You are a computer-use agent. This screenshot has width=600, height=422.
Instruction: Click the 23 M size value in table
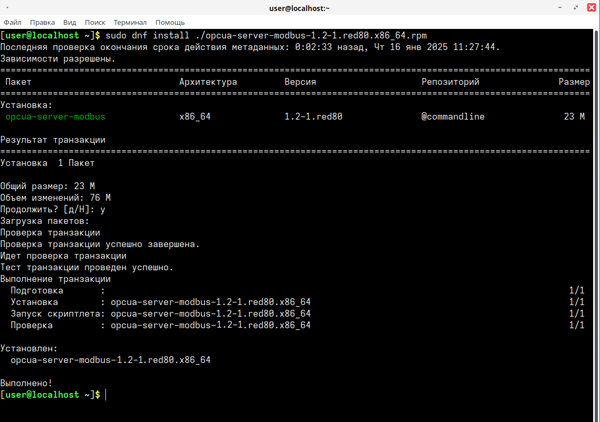pyautogui.click(x=574, y=117)
